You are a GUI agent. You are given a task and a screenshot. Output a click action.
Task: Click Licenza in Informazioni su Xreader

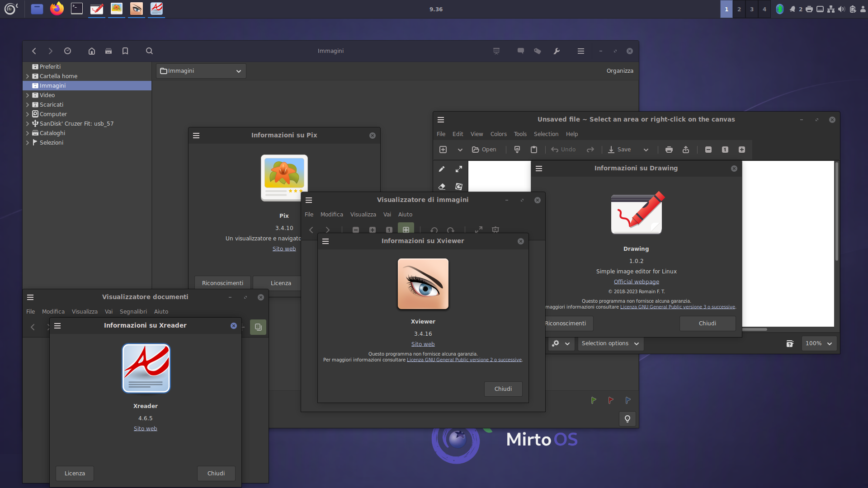(x=75, y=474)
